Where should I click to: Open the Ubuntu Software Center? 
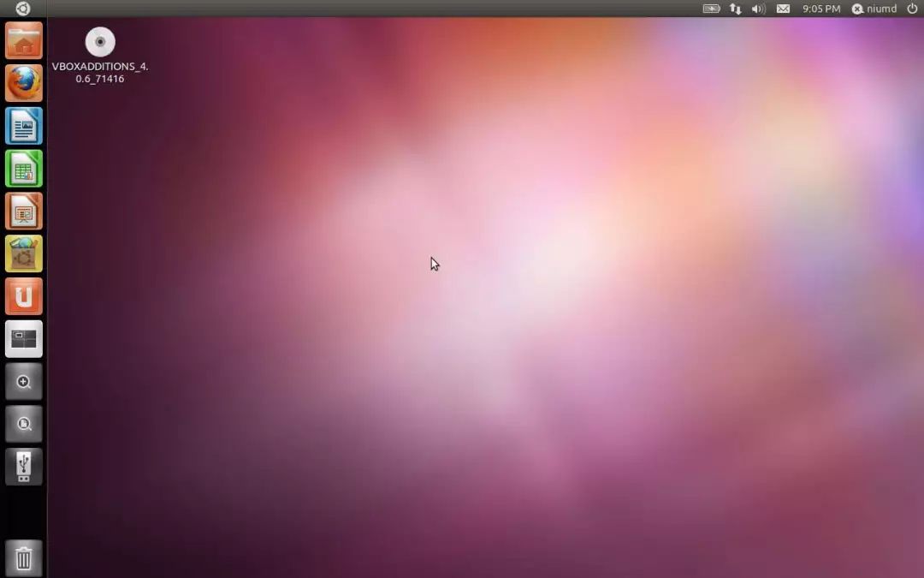(x=23, y=253)
